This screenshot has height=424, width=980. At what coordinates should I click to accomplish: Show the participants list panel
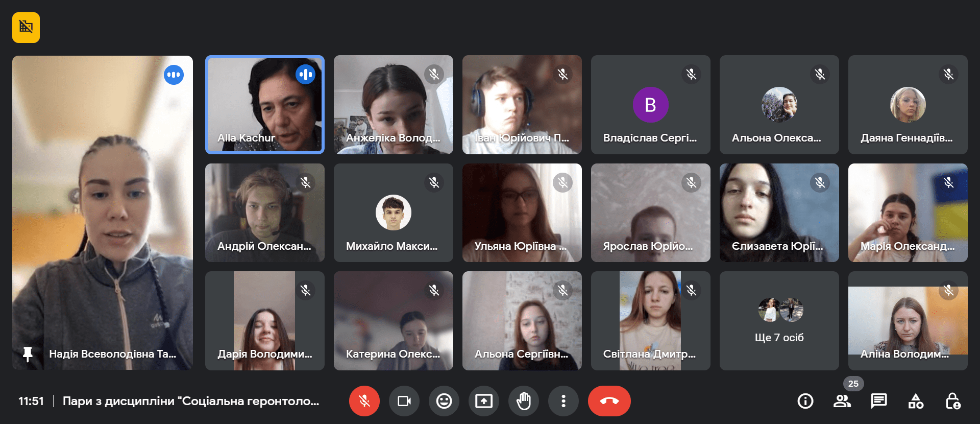point(842,401)
